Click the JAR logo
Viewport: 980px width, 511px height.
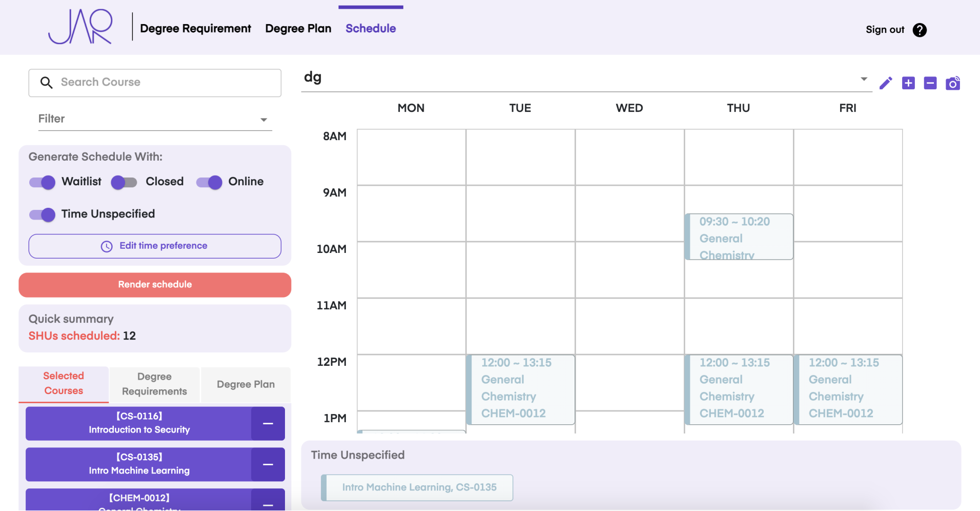click(80, 27)
